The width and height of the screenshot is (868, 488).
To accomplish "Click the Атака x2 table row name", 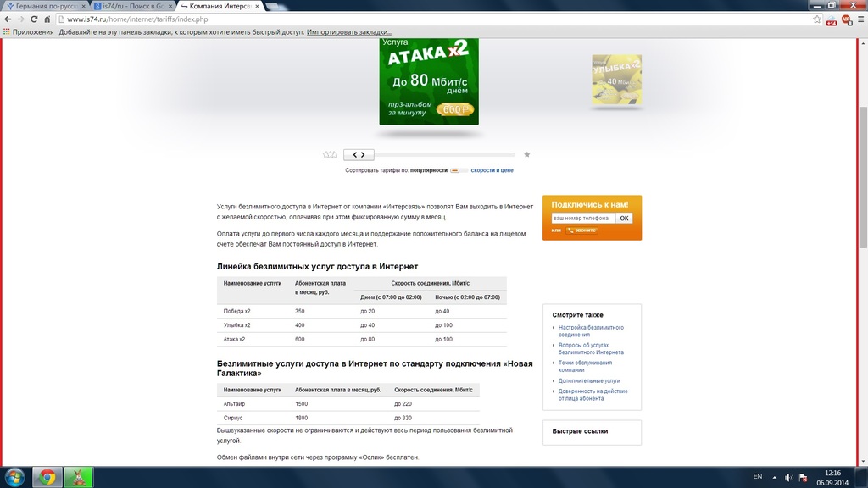I will (234, 339).
